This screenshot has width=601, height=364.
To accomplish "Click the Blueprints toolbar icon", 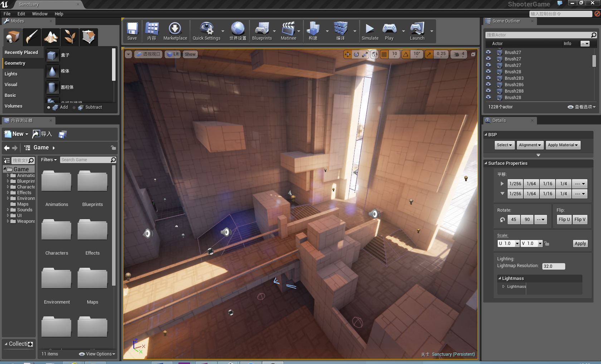I will (262, 31).
